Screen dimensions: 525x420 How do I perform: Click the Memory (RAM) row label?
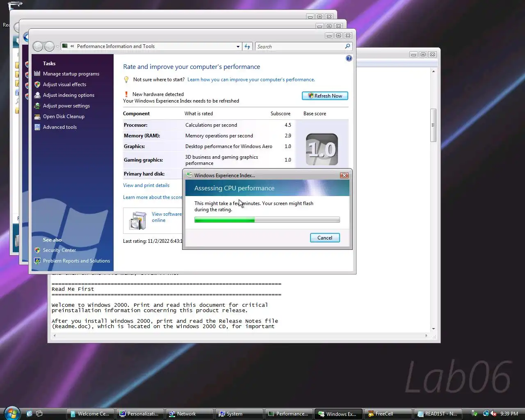point(142,136)
